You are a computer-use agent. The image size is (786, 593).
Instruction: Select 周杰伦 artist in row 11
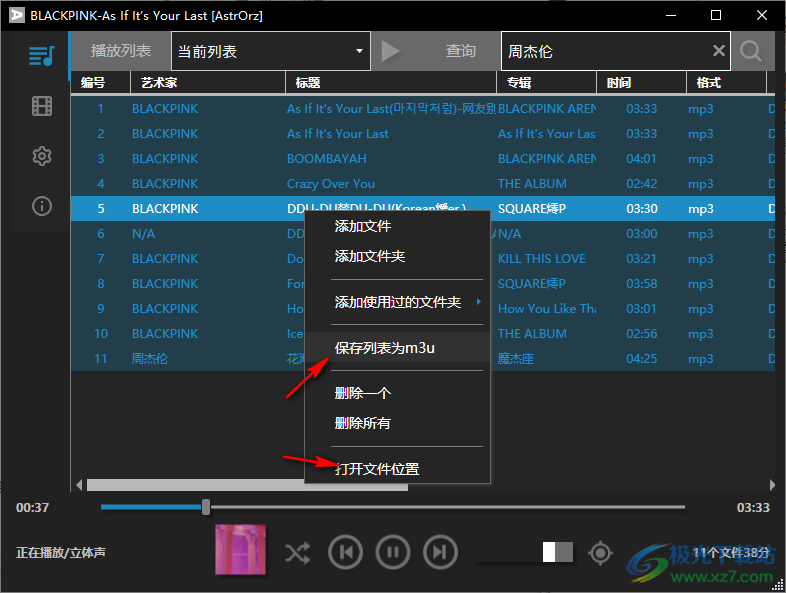(x=149, y=359)
